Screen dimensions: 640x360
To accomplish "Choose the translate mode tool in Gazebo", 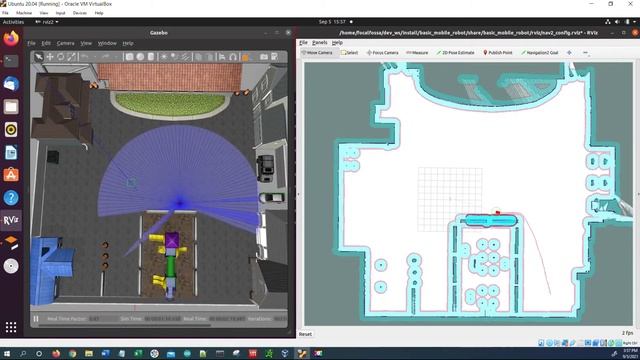I will pyautogui.click(x=50, y=57).
